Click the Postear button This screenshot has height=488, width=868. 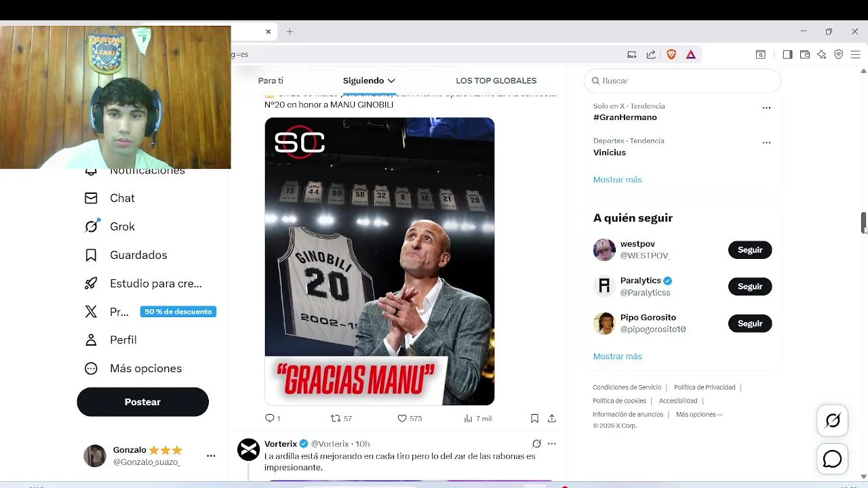tap(142, 402)
